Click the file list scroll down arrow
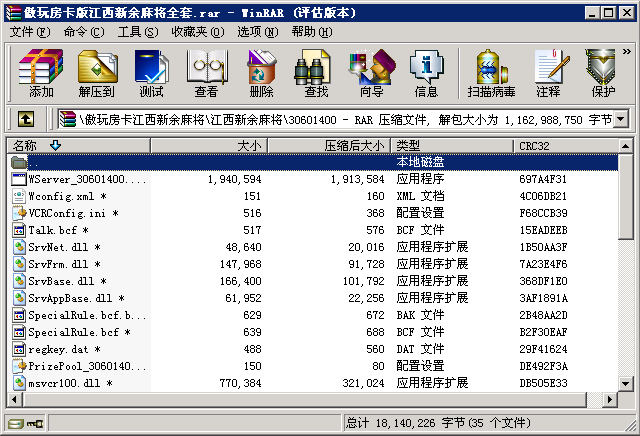640x436 pixels. pos(625,383)
